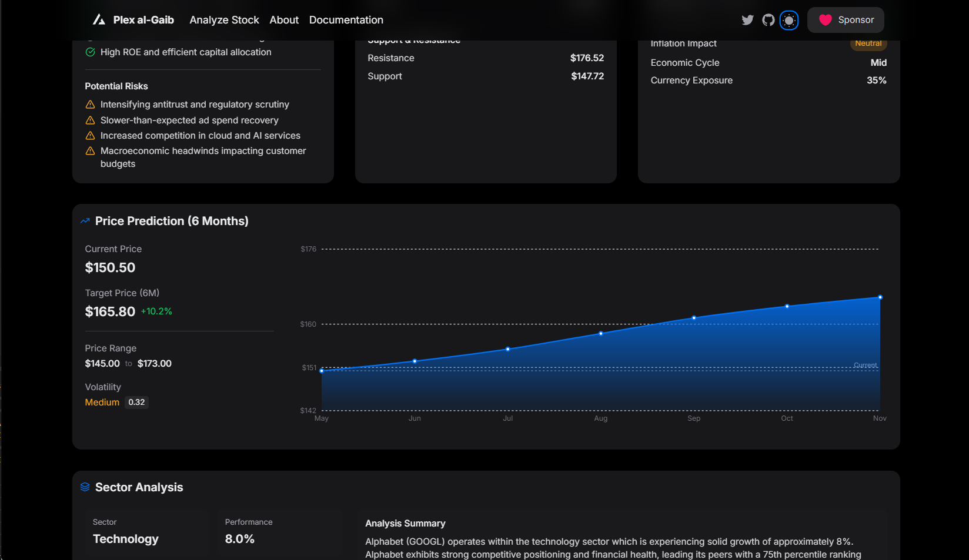969x560 pixels.
Task: Click the May starting chart point
Action: (x=322, y=371)
